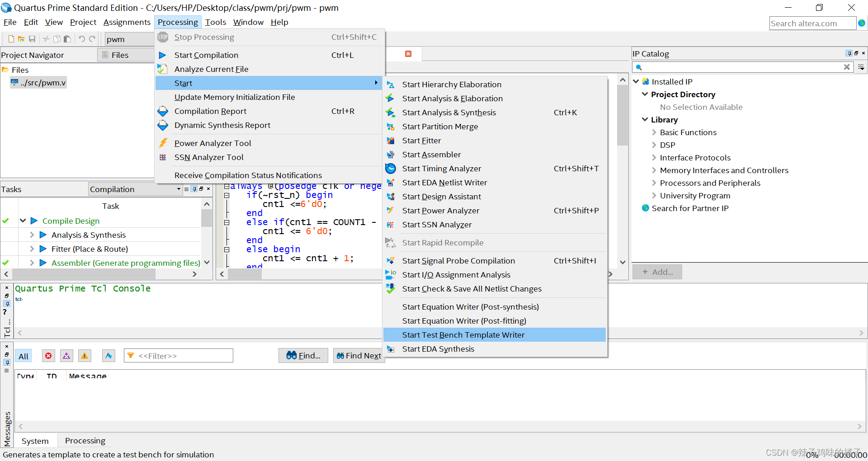Click the Search altera.com input field

coord(812,23)
